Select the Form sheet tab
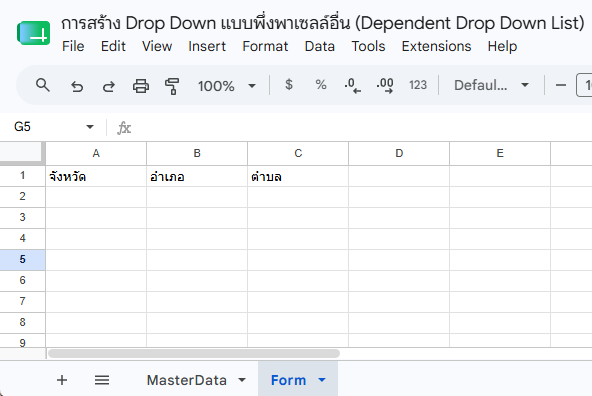The image size is (592, 396). pyautogui.click(x=288, y=380)
